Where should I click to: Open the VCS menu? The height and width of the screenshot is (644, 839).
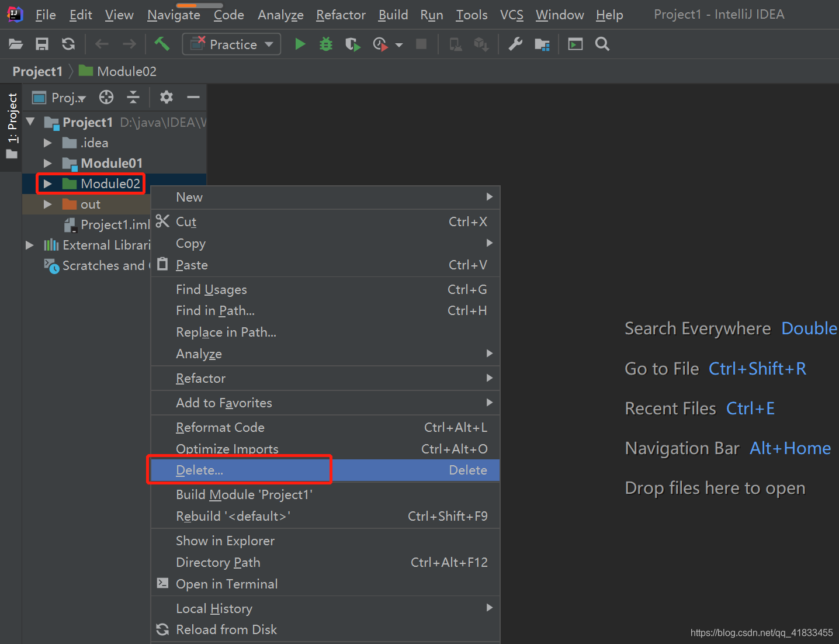[x=512, y=15]
